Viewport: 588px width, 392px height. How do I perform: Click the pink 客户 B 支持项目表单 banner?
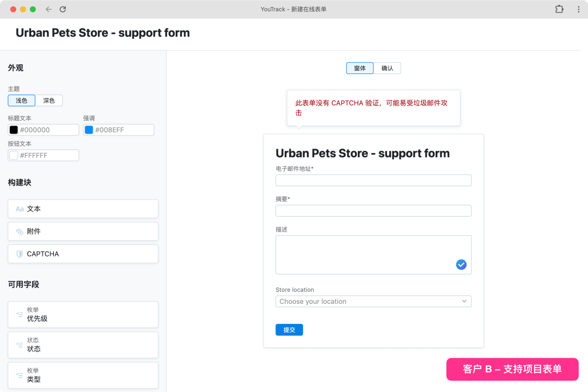click(512, 369)
